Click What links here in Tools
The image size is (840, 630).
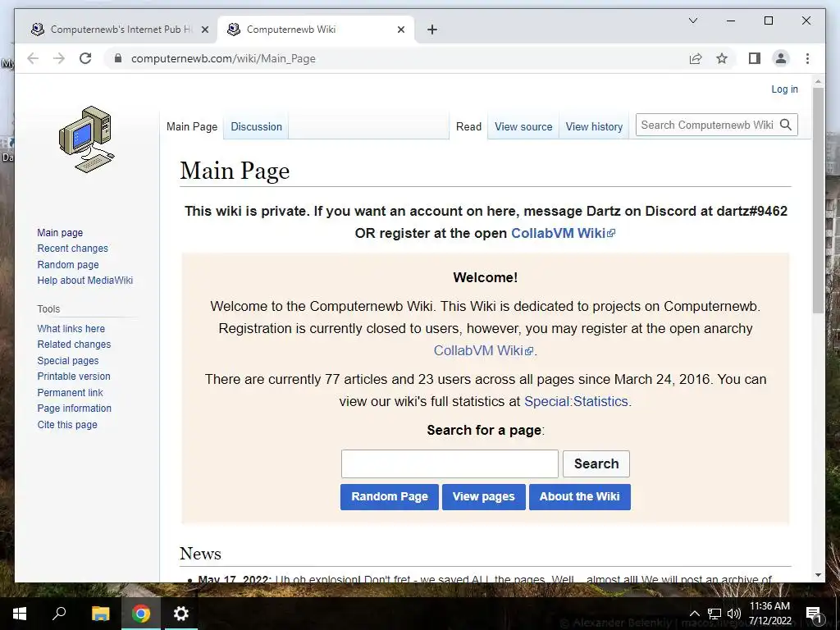pyautogui.click(x=71, y=329)
